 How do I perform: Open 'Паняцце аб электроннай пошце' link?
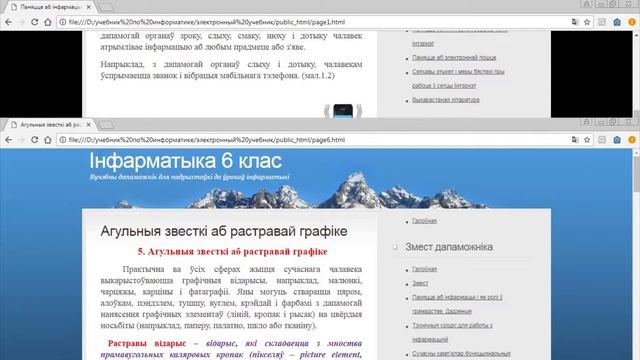pyautogui.click(x=454, y=58)
